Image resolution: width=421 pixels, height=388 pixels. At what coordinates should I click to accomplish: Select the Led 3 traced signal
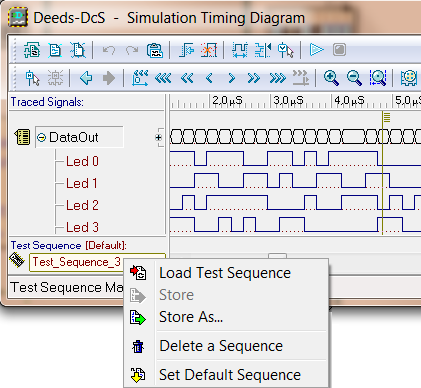82,227
